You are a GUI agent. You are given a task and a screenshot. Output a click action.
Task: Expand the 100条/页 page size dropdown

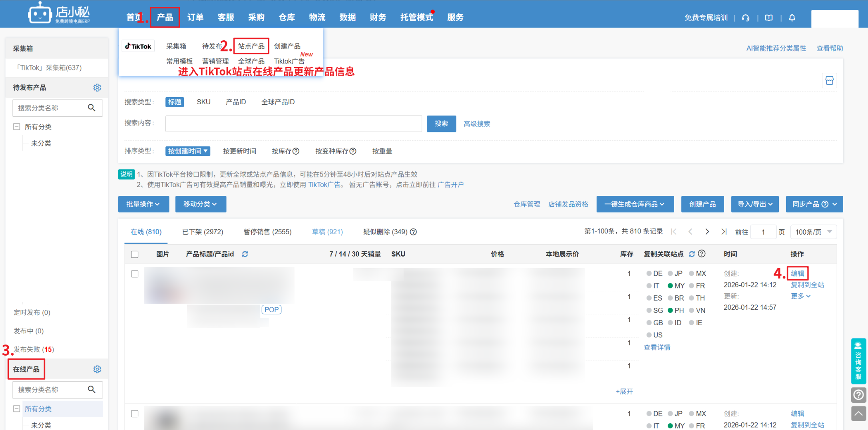pos(813,232)
